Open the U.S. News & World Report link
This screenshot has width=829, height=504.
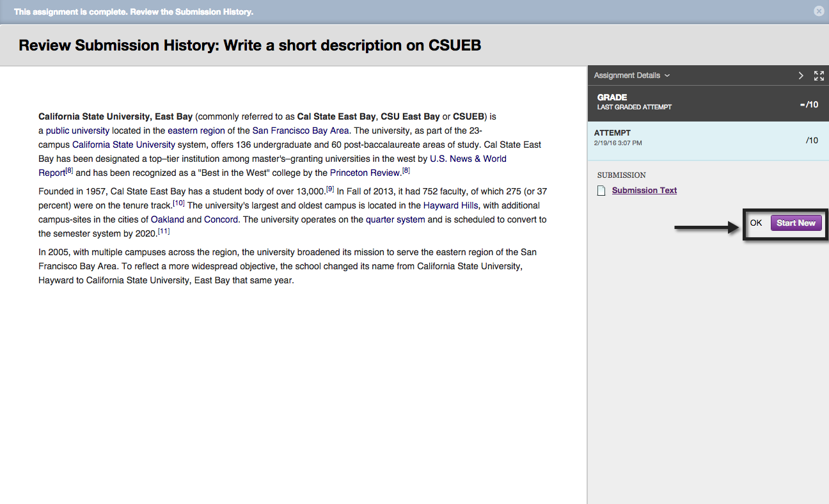(272, 166)
